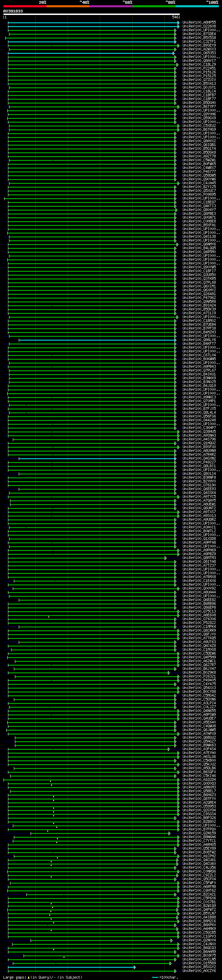This screenshot has height=980, width=222.
Task: Click the UniRef100_C5P6X6 label
Action: point(199,898)
